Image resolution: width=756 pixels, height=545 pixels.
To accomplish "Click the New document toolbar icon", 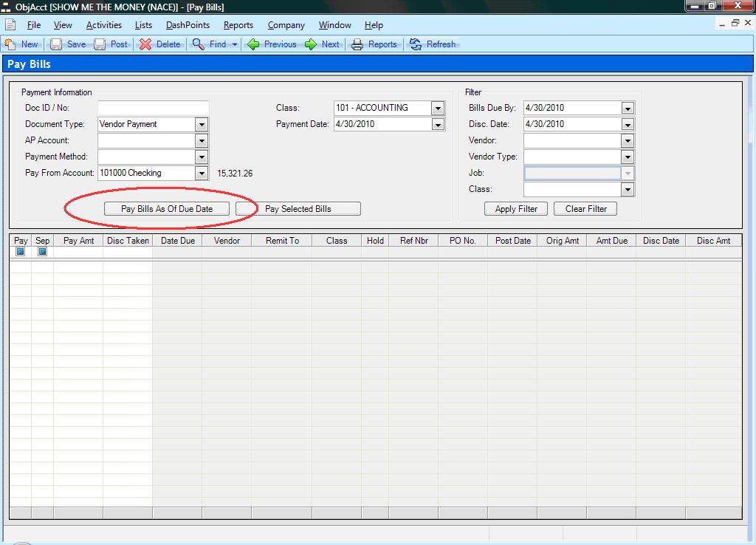I will [x=11, y=44].
